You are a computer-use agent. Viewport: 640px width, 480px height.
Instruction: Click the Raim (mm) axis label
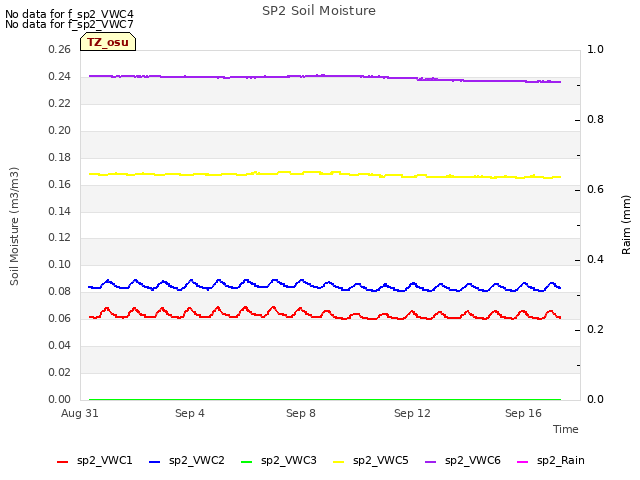click(x=626, y=225)
